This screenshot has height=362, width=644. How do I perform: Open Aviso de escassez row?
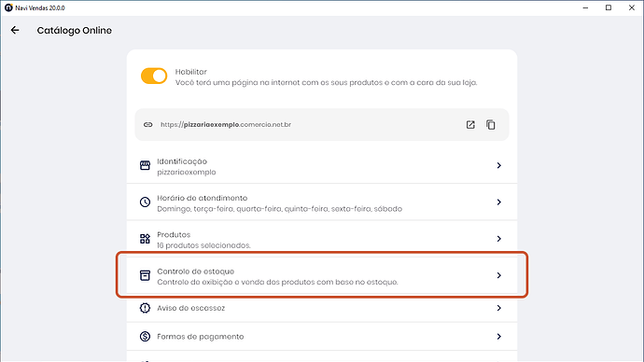pyautogui.click(x=322, y=308)
